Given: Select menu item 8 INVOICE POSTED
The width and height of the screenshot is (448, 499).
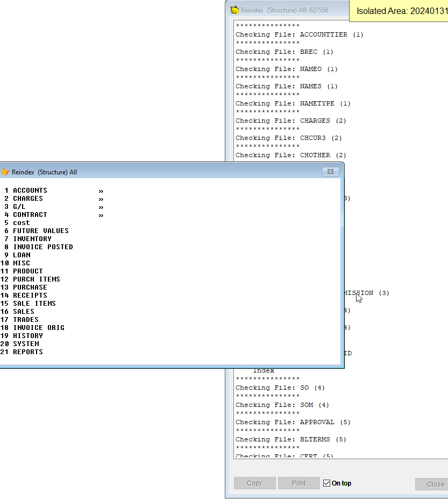Looking at the screenshot, I should pos(39,247).
